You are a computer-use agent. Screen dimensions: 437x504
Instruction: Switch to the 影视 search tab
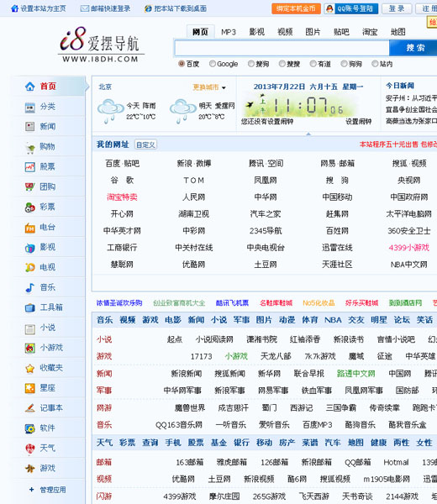256,32
